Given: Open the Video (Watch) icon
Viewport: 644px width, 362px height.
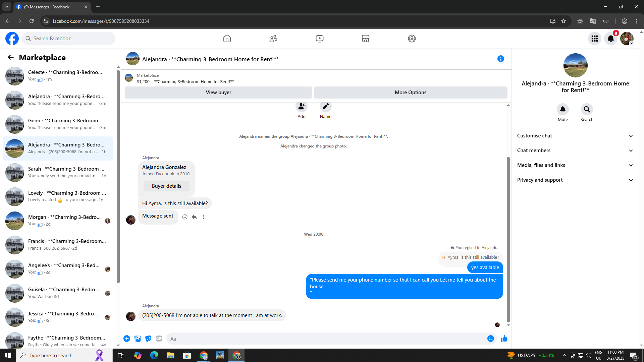Looking at the screenshot, I should coord(320,39).
